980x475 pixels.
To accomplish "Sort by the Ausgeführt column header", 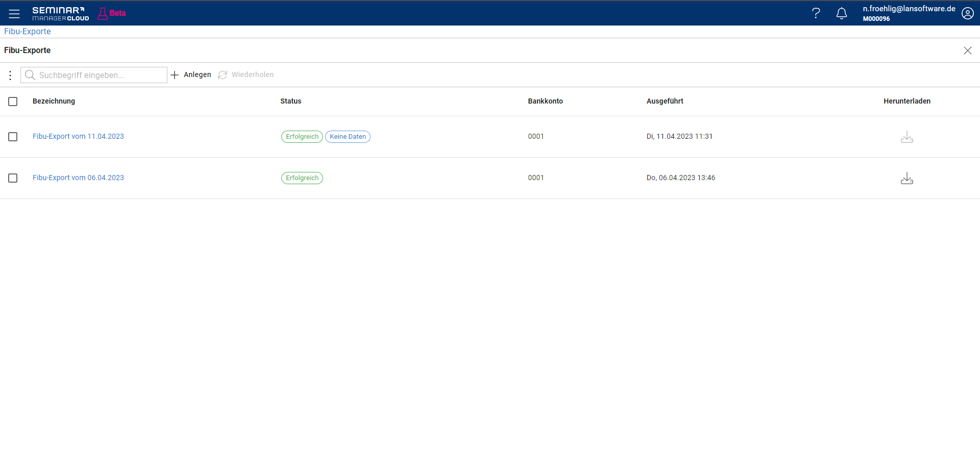I will pyautogui.click(x=665, y=101).
